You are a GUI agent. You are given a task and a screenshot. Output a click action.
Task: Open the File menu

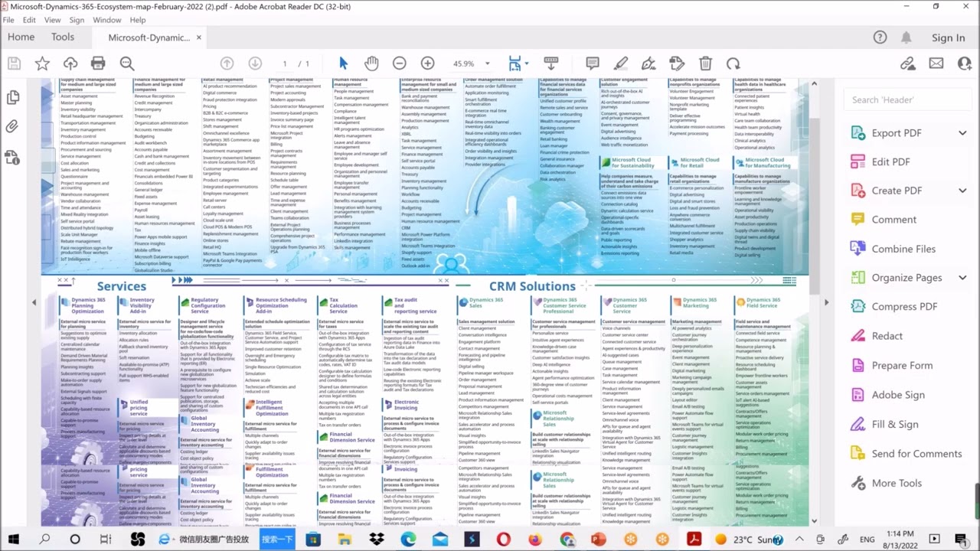point(8,20)
